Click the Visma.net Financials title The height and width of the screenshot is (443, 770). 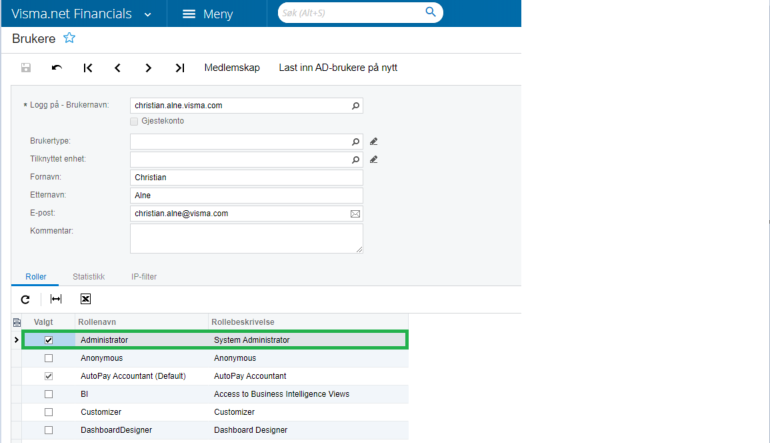pyautogui.click(x=71, y=14)
